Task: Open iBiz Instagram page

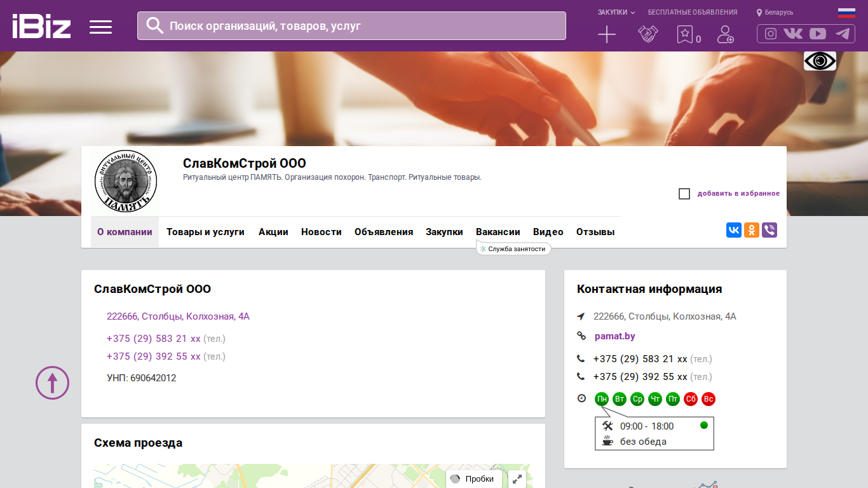Action: coord(771,34)
